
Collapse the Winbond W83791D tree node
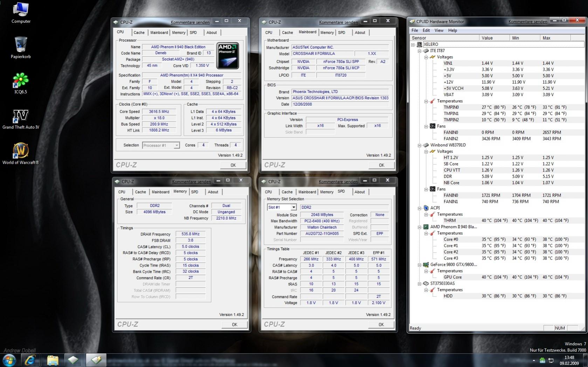(x=419, y=145)
